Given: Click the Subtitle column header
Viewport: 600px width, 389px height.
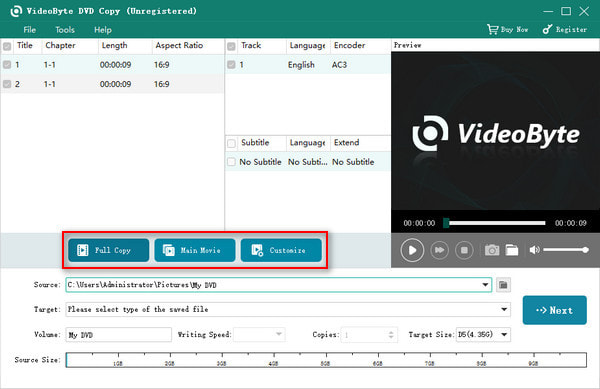Looking at the screenshot, I should (x=255, y=143).
